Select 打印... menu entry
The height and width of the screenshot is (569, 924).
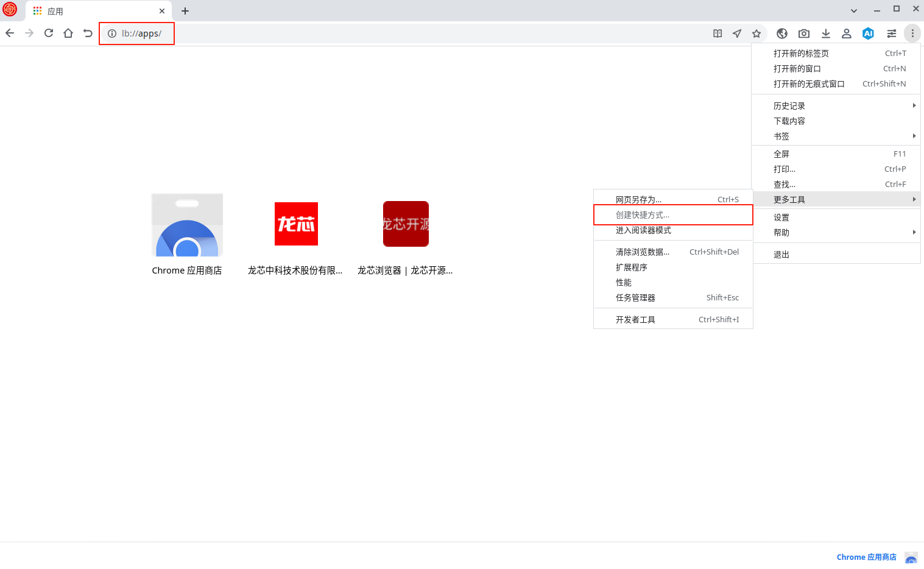tap(837, 169)
